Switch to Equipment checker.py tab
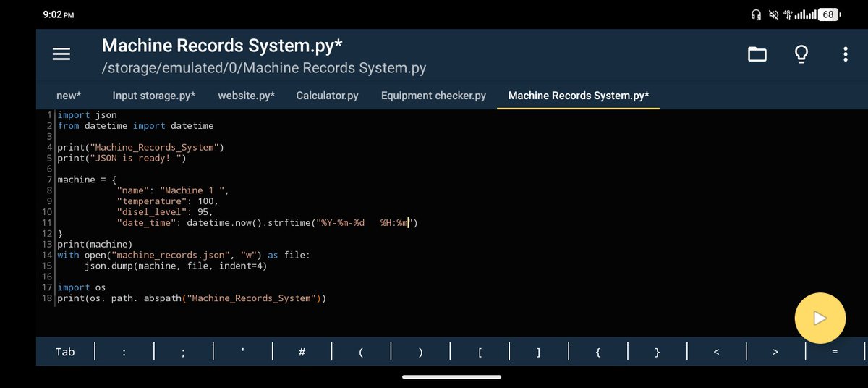 [433, 96]
